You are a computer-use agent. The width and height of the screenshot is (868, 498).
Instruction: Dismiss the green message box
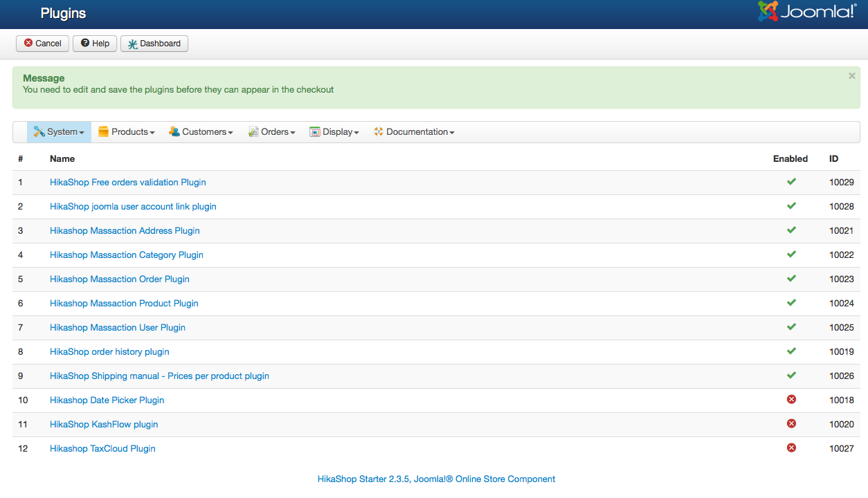coord(852,76)
